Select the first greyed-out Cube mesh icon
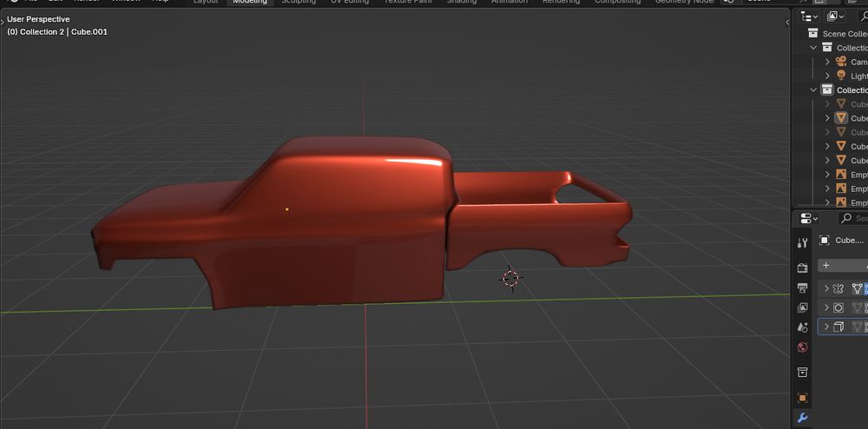Viewport: 868px width, 429px height. [841, 104]
